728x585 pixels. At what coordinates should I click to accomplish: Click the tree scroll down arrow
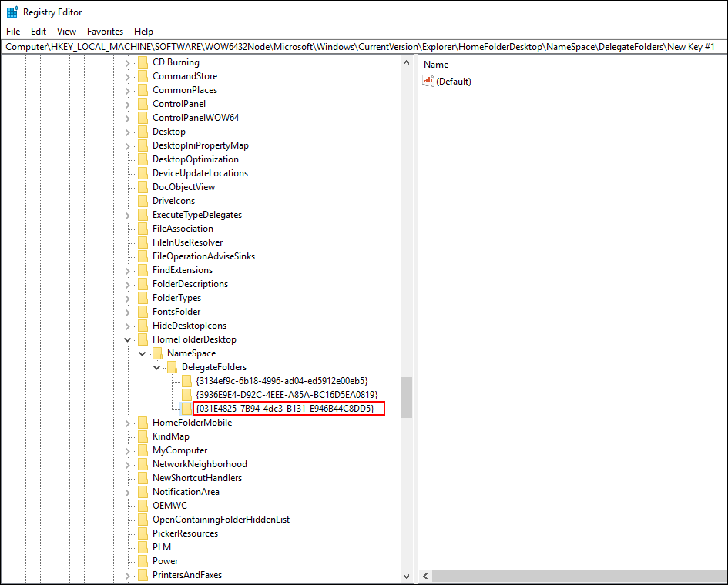[x=406, y=577]
